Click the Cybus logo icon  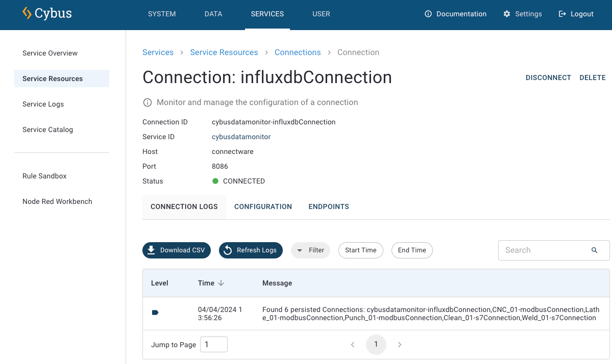coord(27,13)
